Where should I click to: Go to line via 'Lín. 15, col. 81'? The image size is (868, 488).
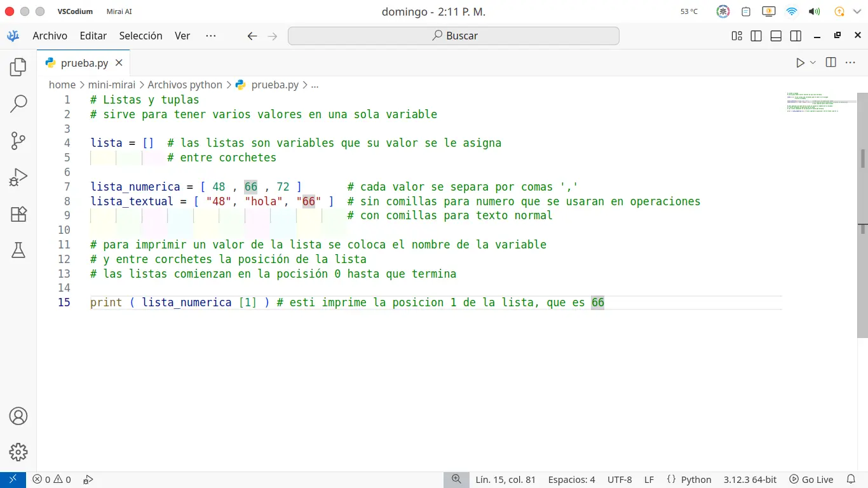click(505, 480)
